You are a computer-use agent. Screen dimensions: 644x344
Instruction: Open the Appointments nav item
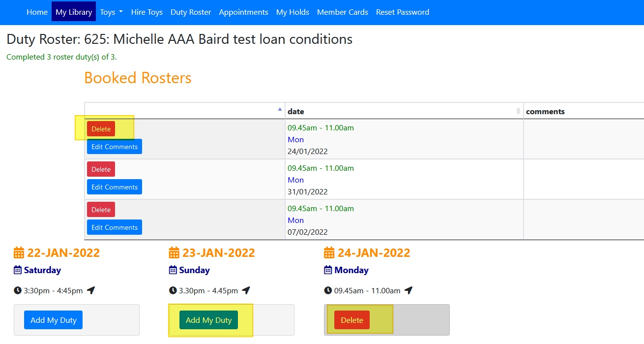click(243, 12)
